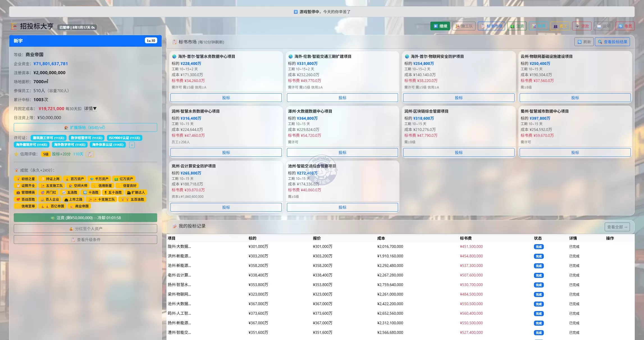Screen dimensions: 644x340
Task: Open the 财务 finance panel
Action: [x=538, y=26]
